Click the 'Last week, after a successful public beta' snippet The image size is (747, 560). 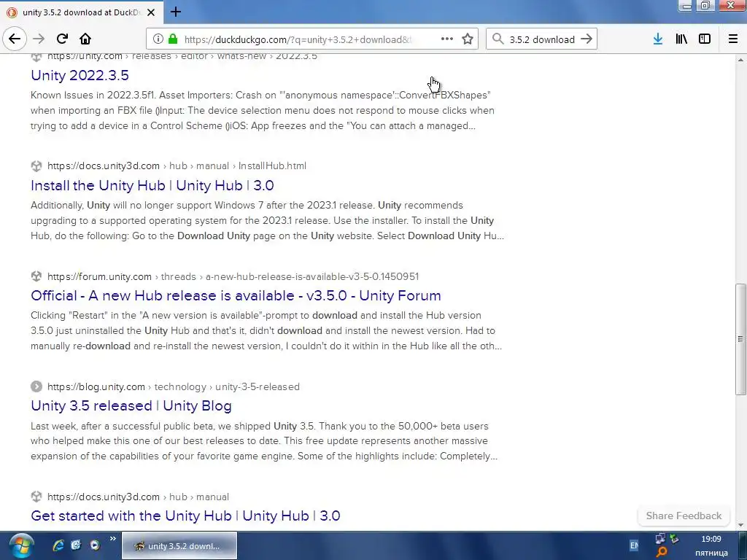(x=264, y=441)
